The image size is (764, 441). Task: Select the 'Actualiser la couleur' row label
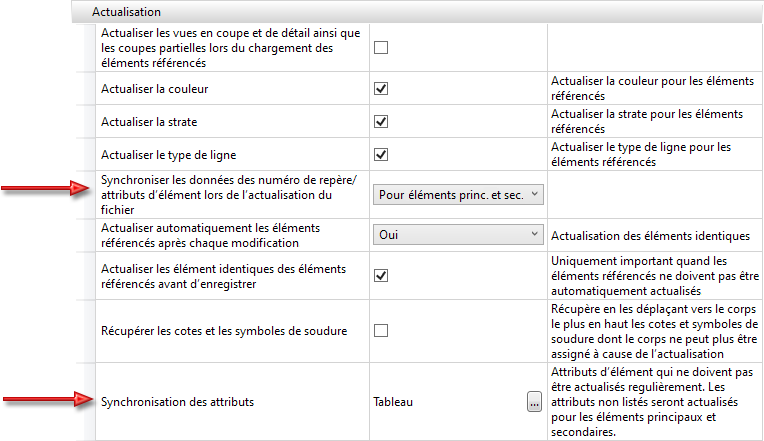click(155, 89)
